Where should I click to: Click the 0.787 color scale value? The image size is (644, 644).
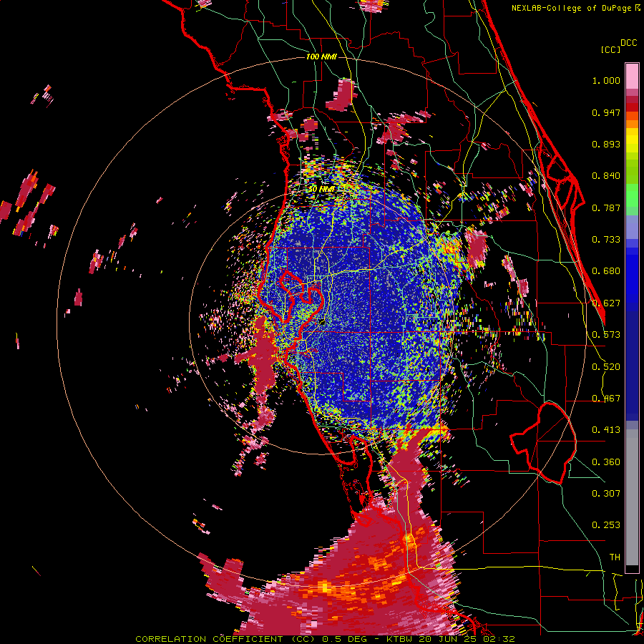pos(606,208)
